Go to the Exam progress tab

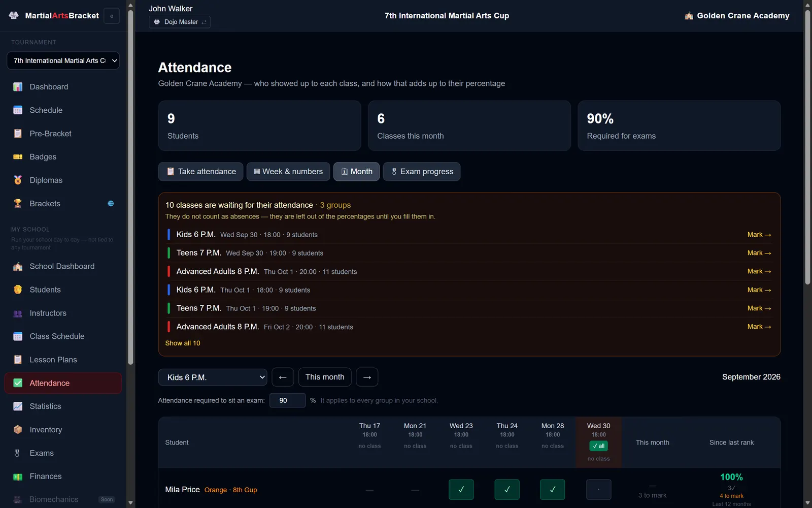click(x=422, y=172)
